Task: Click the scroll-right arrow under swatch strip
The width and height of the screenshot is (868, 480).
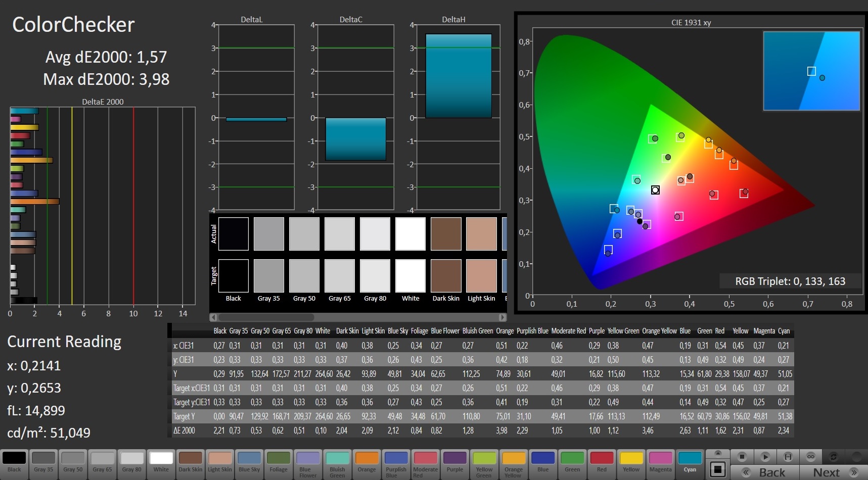Action: point(502,317)
